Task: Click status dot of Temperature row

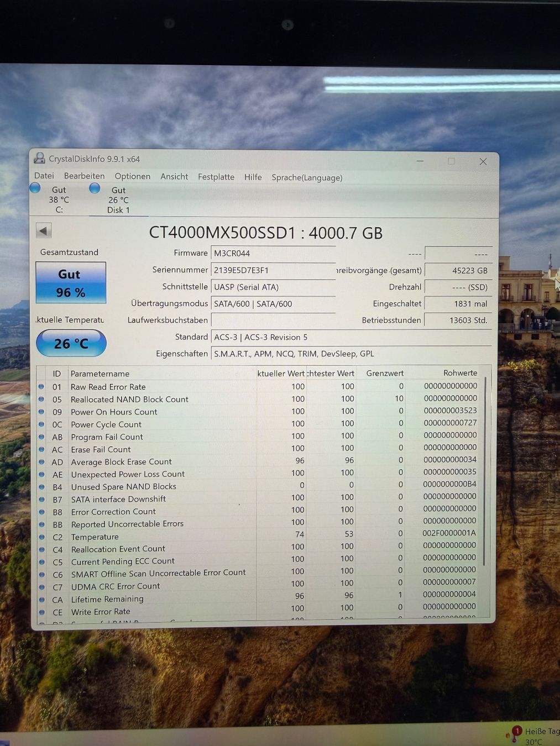Action: pos(41,537)
